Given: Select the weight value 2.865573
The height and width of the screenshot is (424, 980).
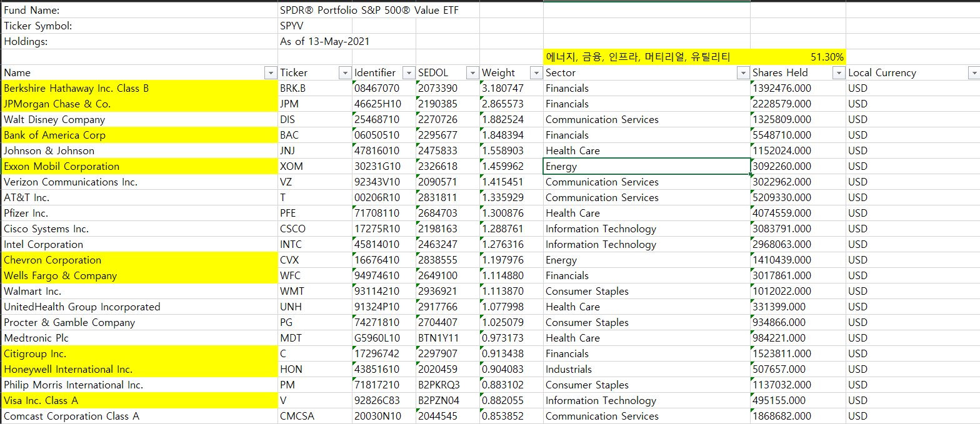Looking at the screenshot, I should coord(511,104).
